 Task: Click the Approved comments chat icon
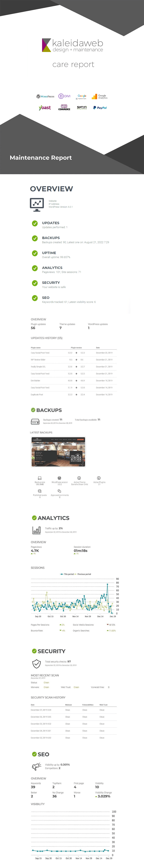[x=59, y=491]
